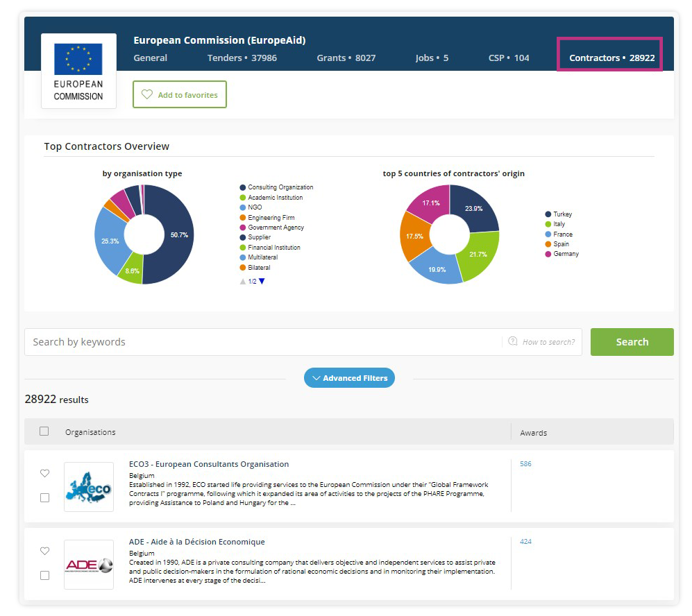This screenshot has height=616, width=692.
Task: Click the green Search button
Action: coord(632,342)
